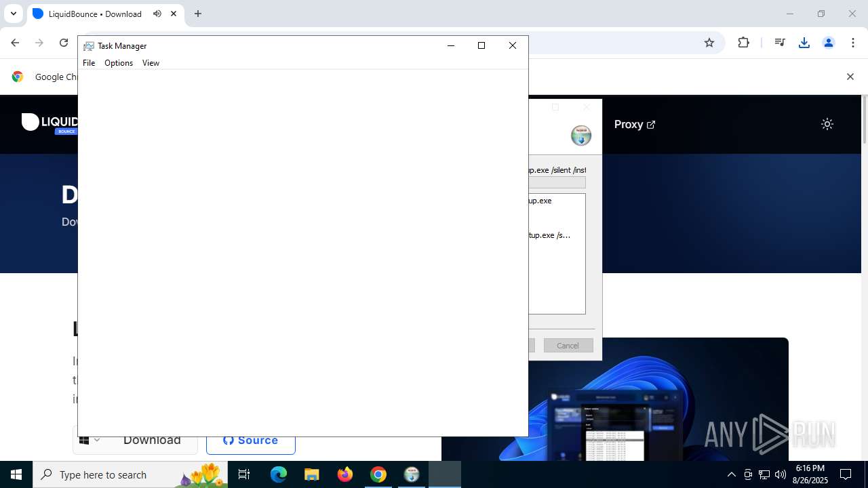
Task: Maximize the Task Manager window
Action: click(481, 45)
